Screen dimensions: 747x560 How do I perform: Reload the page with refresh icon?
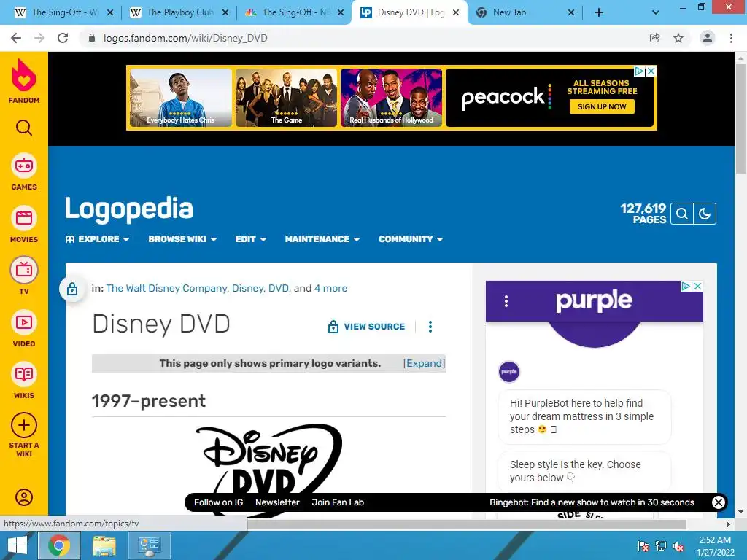[x=63, y=38]
